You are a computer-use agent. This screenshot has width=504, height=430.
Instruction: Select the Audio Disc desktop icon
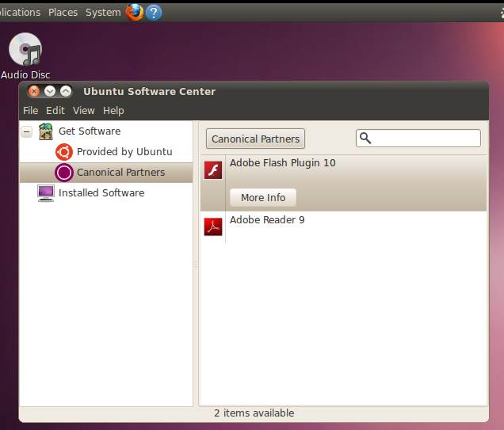(x=25, y=56)
